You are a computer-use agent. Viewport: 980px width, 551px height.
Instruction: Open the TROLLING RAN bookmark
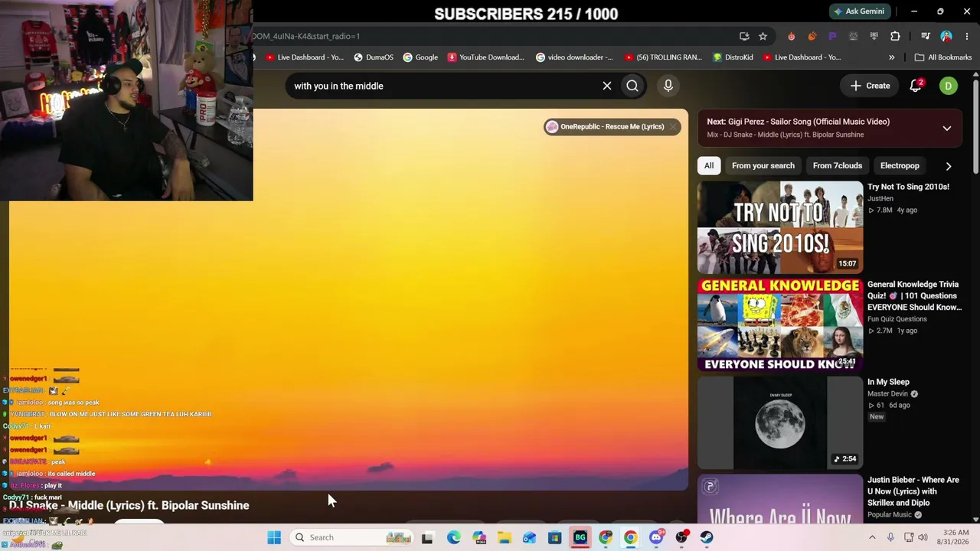tap(663, 57)
